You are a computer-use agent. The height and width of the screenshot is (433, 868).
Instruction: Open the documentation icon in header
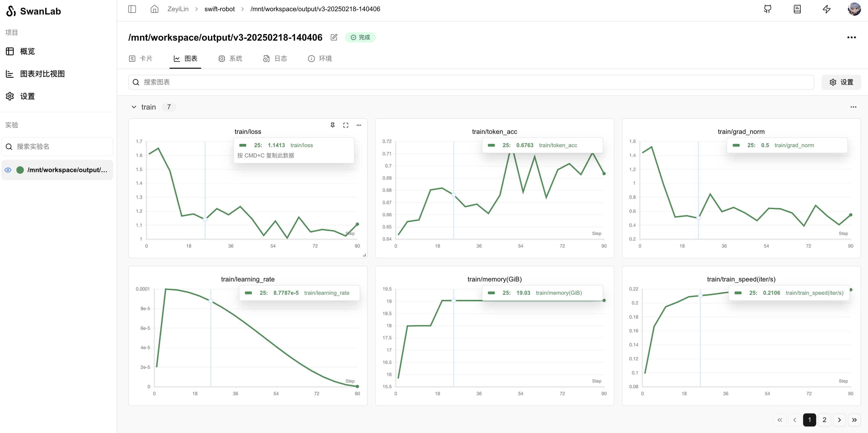797,9
